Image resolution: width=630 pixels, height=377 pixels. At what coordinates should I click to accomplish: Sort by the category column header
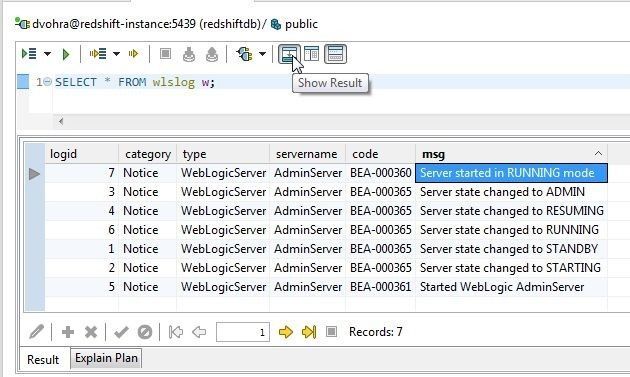click(147, 154)
